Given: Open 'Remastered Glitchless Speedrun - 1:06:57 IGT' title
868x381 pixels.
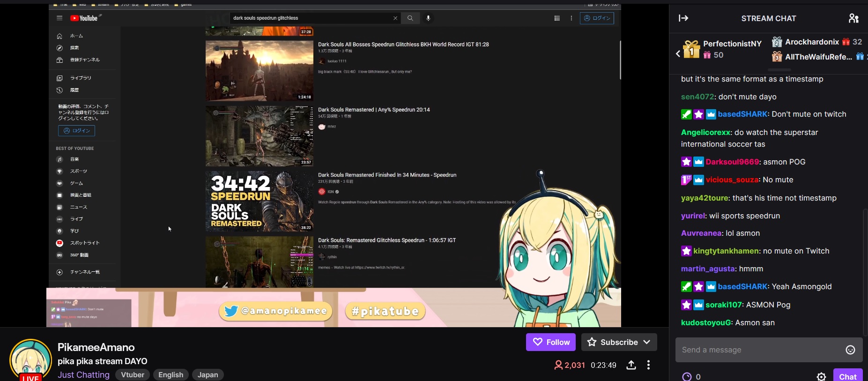Looking at the screenshot, I should [x=387, y=240].
